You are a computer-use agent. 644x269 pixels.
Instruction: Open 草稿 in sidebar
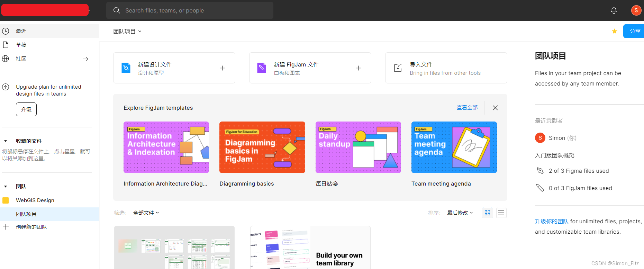49,45
